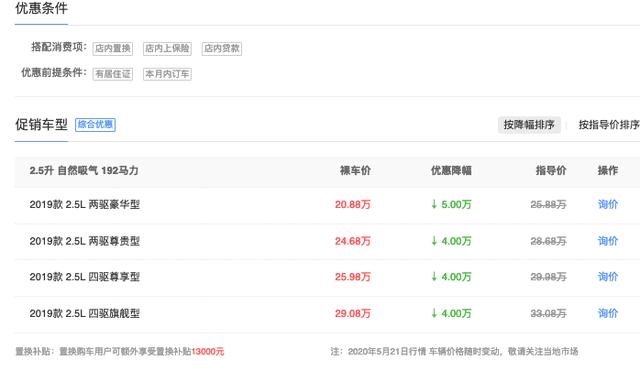Select the 2019款 2.5L 四驱尊享型 row name

[x=84, y=277]
